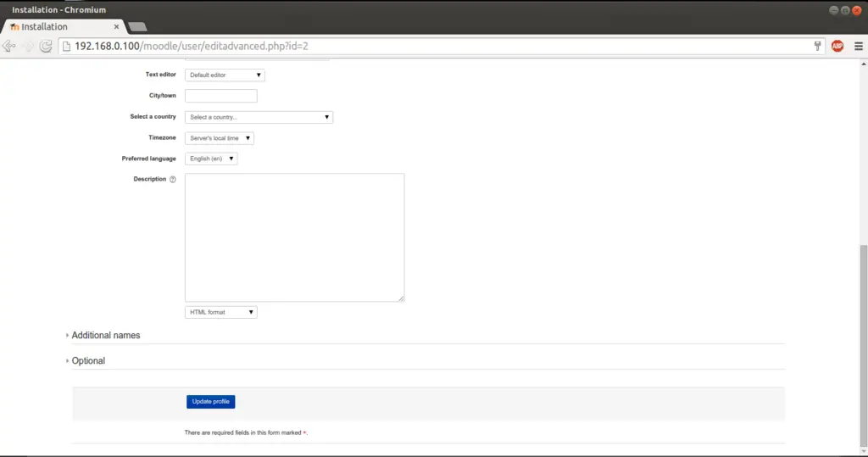Open the Select a country dropdown

coord(259,117)
